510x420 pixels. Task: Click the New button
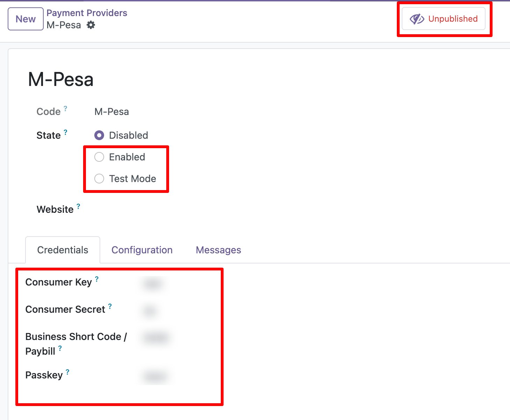tap(25, 19)
